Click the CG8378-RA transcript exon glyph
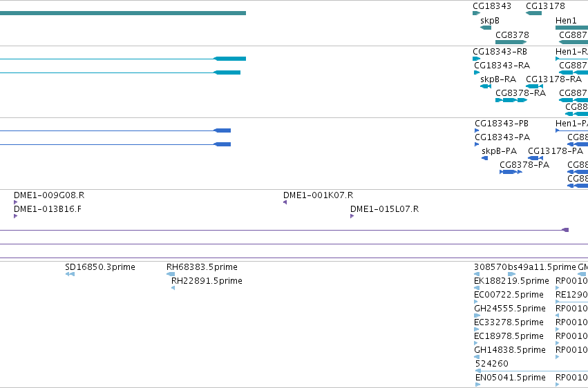The width and height of the screenshot is (588, 388). pyautogui.click(x=511, y=100)
